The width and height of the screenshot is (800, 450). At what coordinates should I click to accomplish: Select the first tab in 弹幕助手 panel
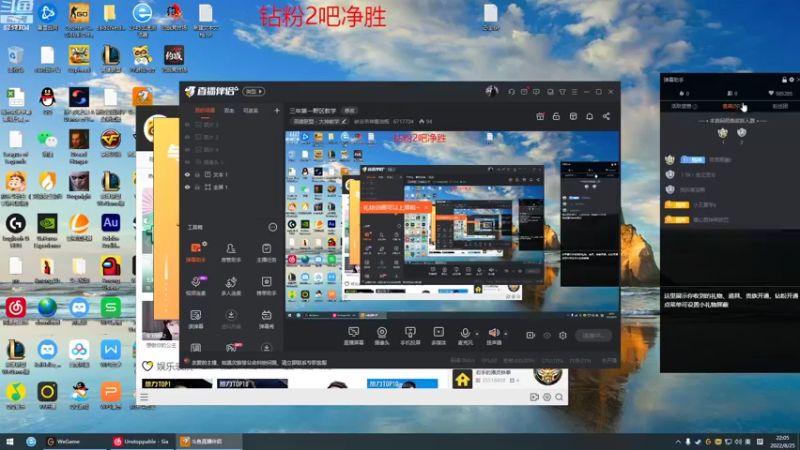click(684, 106)
